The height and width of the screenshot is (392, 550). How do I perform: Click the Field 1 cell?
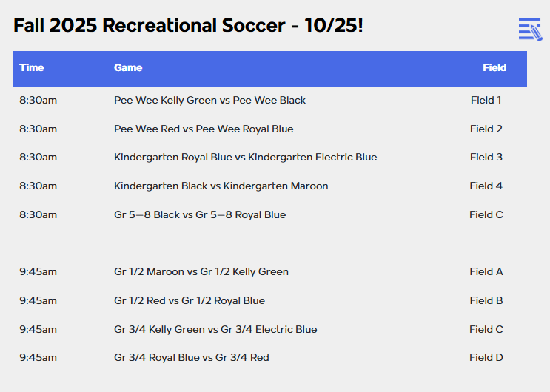[486, 101]
